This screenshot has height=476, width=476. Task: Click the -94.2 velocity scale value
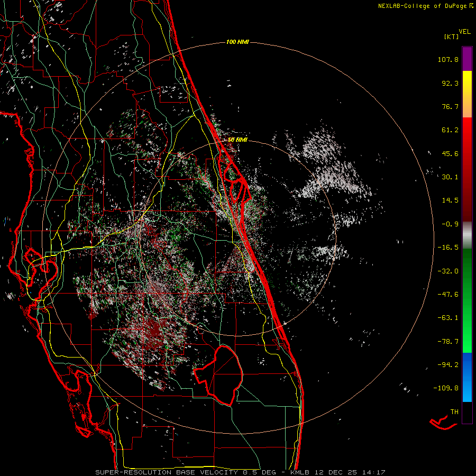tap(448, 364)
